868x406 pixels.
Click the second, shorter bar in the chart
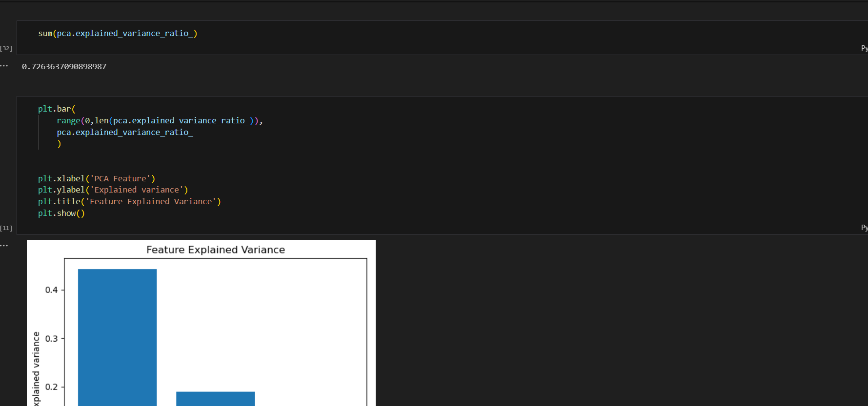click(215, 399)
